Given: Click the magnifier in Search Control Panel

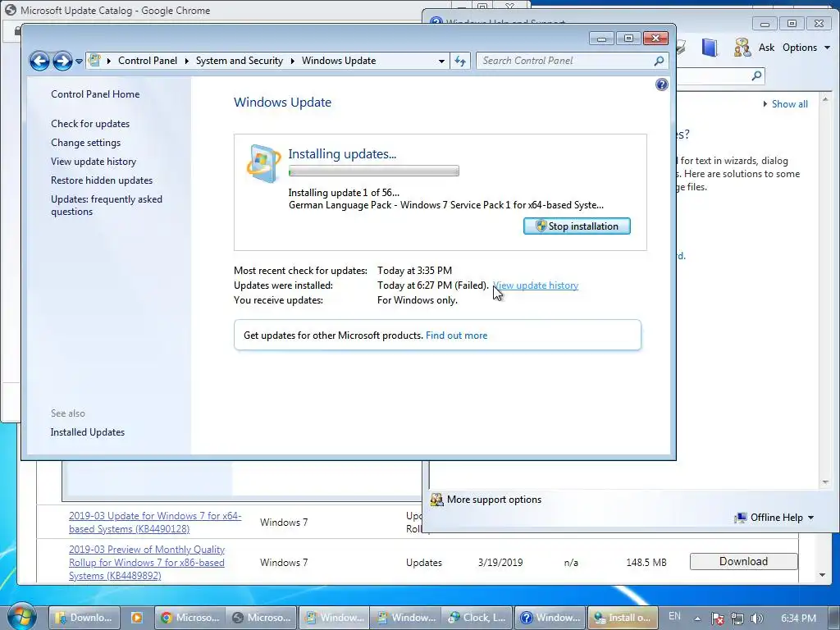Looking at the screenshot, I should pos(659,61).
